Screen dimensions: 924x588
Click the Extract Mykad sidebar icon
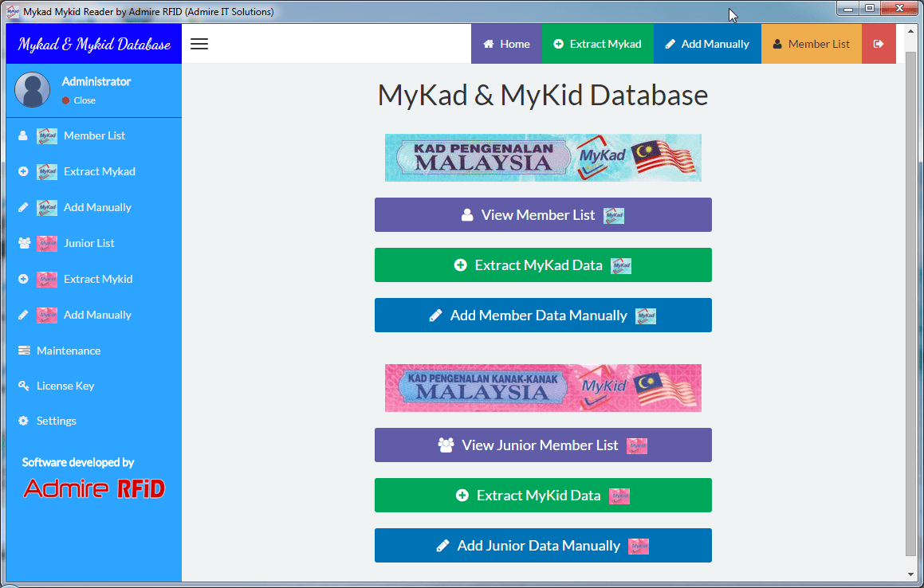pyautogui.click(x=25, y=171)
